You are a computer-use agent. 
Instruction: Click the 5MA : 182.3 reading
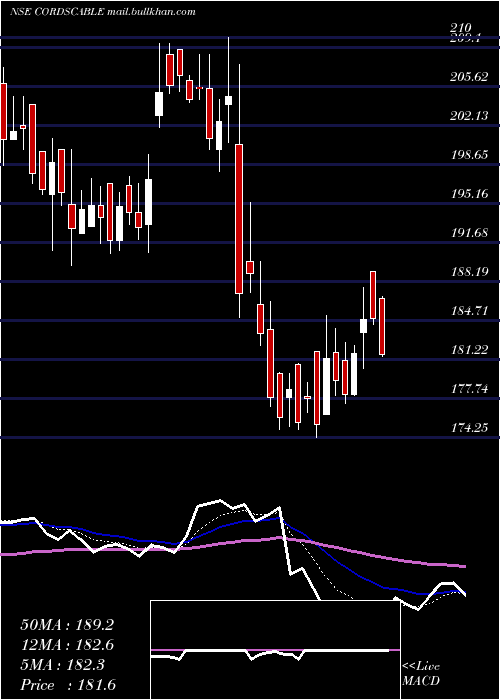tap(62, 665)
